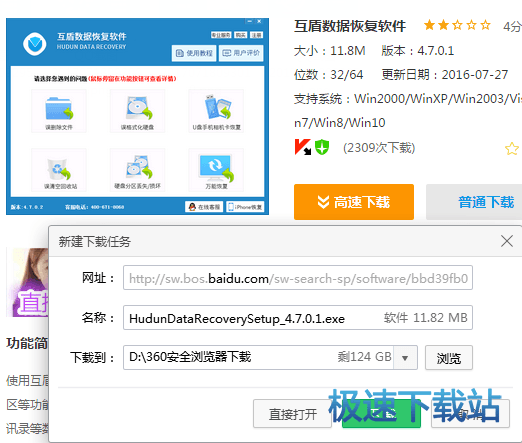
Task: Click the outlined favorite star beside download count
Action: click(512, 149)
